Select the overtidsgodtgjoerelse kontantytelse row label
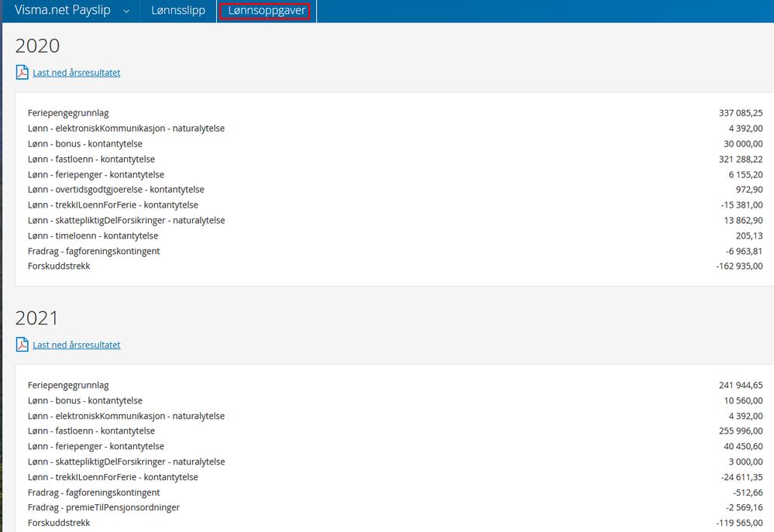Viewport: 774px width, 532px height. pos(116,190)
